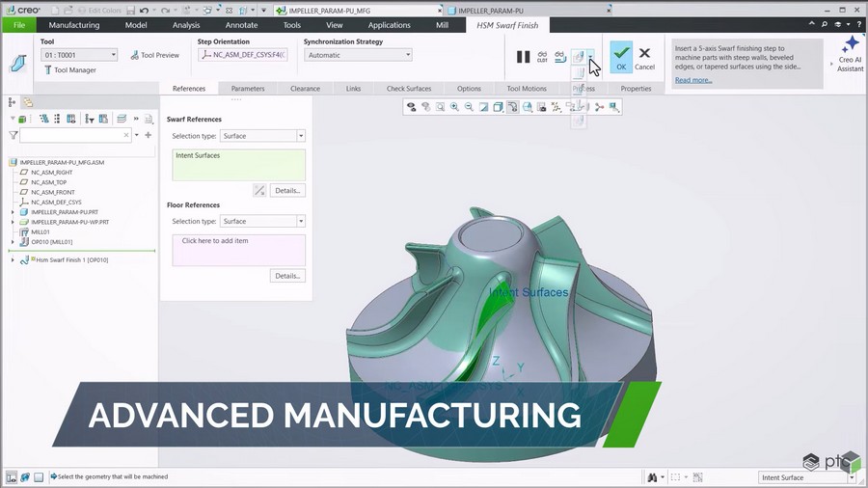
Task: Open the Tool Manager
Action: pos(69,70)
